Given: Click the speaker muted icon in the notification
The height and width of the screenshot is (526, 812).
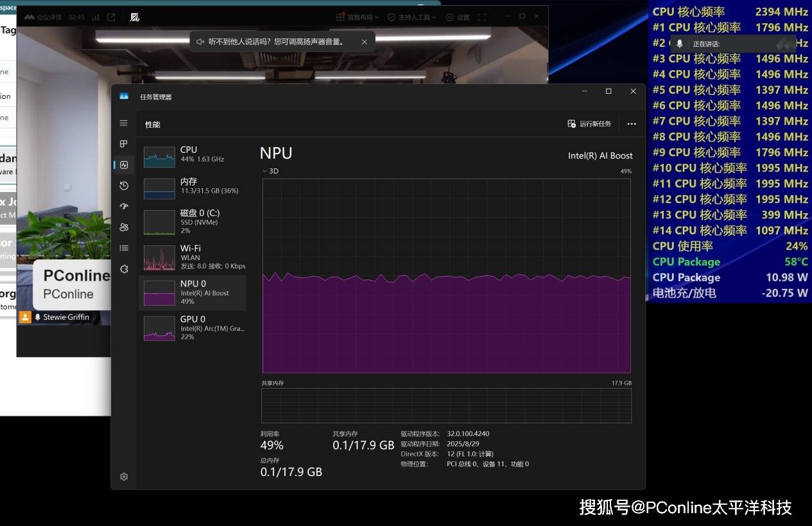Looking at the screenshot, I should pos(200,42).
